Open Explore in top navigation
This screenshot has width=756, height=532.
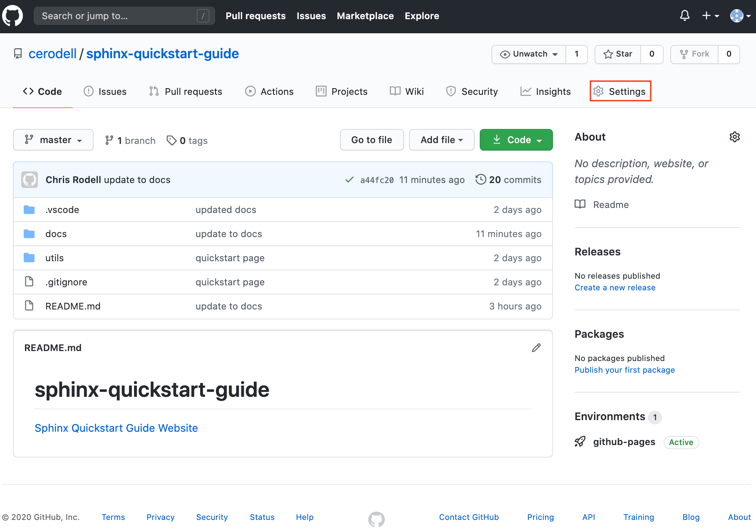point(422,16)
